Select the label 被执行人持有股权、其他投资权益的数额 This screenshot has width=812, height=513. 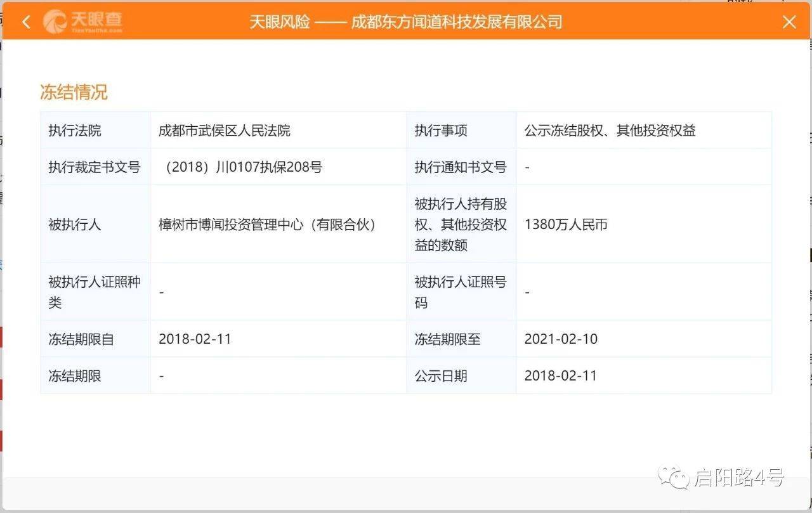point(461,224)
